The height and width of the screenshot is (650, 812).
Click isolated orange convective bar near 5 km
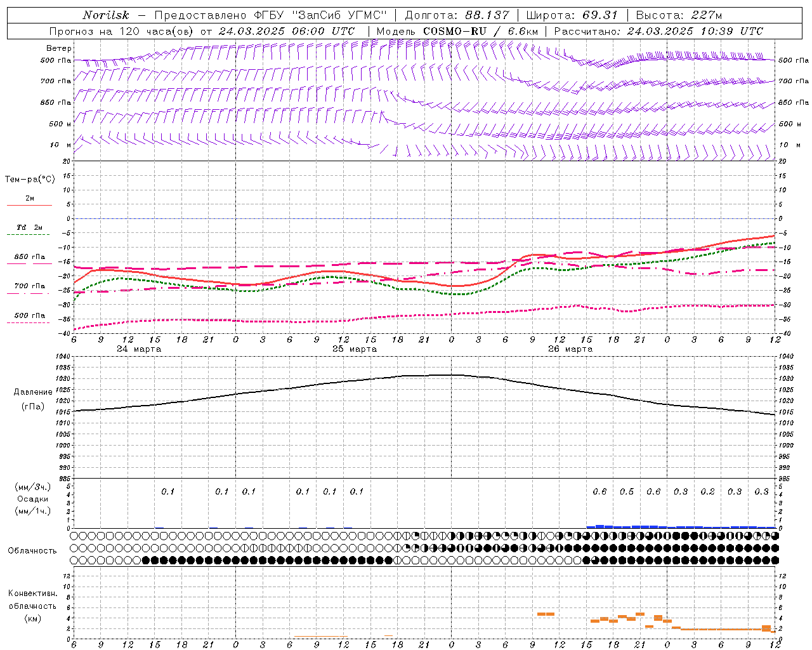tap(546, 614)
